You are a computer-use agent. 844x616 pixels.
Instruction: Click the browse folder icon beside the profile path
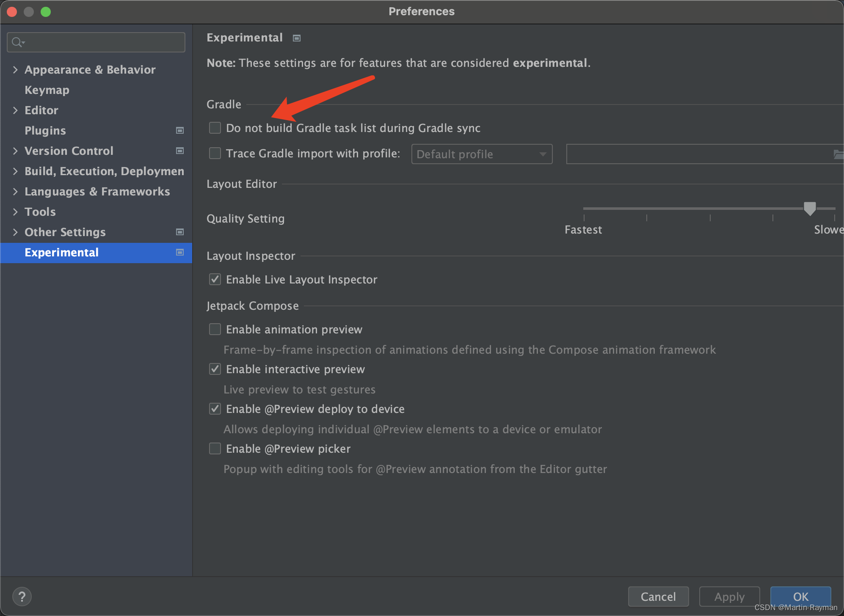pyautogui.click(x=838, y=154)
